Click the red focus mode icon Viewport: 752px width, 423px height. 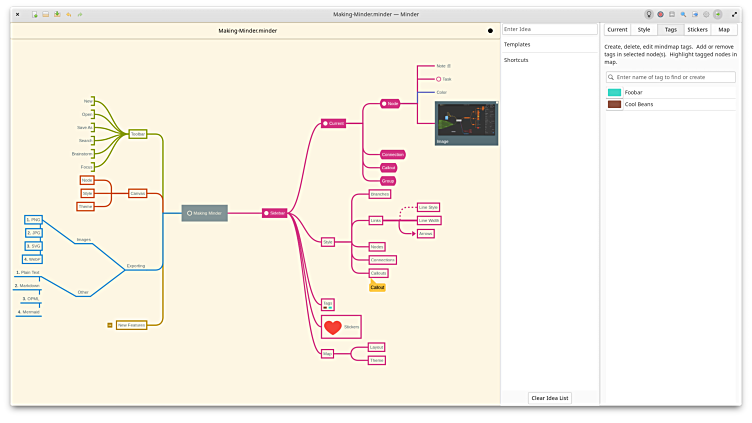[661, 15]
